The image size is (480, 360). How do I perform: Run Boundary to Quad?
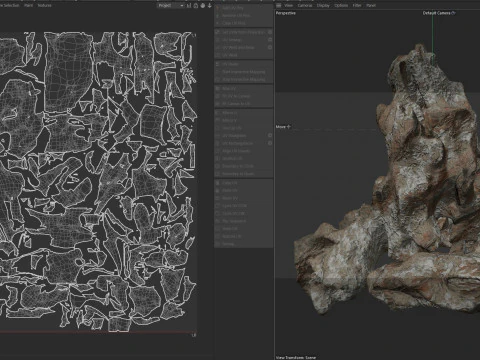click(243, 174)
